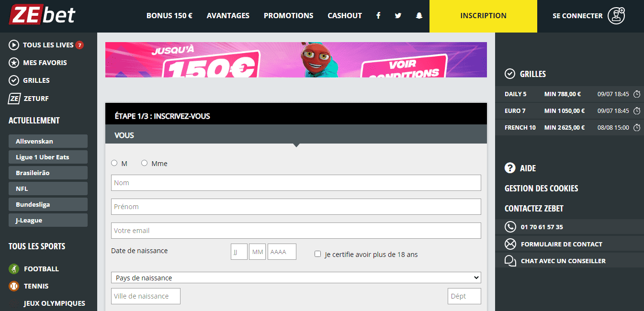The image size is (644, 311).
Task: Open the J-League button
Action: tap(48, 220)
